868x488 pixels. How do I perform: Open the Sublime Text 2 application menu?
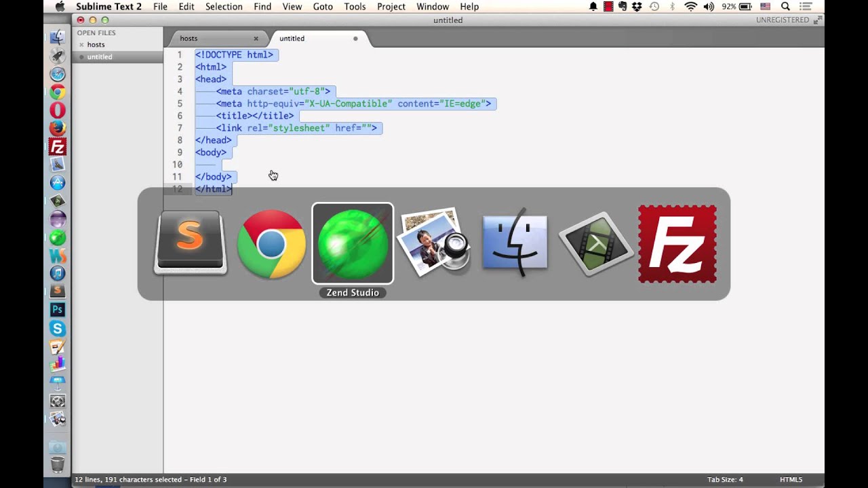pos(108,6)
